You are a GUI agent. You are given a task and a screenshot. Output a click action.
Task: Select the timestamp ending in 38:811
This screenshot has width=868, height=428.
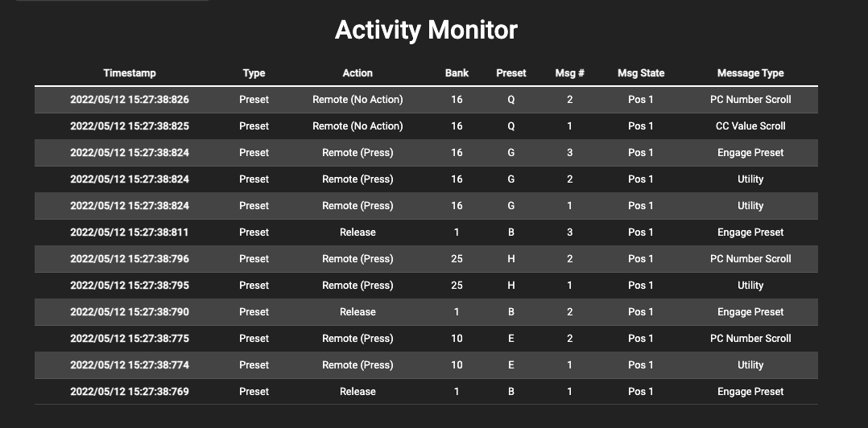pos(130,233)
